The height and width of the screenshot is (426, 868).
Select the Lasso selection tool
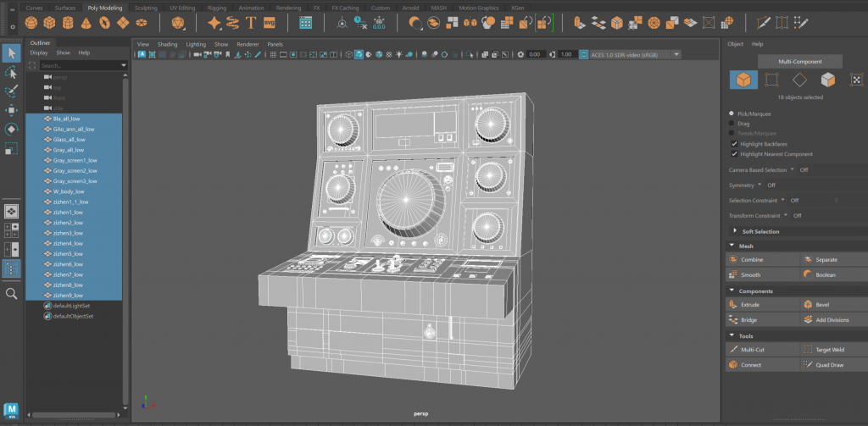(11, 73)
